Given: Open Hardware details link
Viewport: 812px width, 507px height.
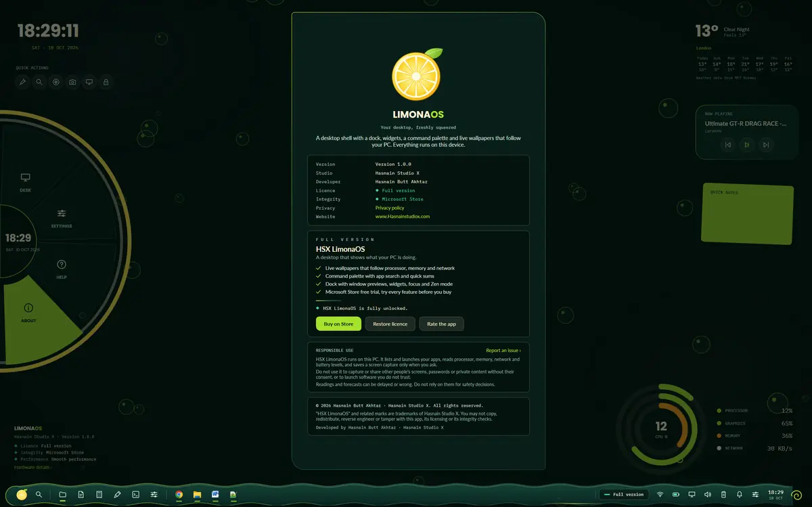Looking at the screenshot, I should pos(33,467).
